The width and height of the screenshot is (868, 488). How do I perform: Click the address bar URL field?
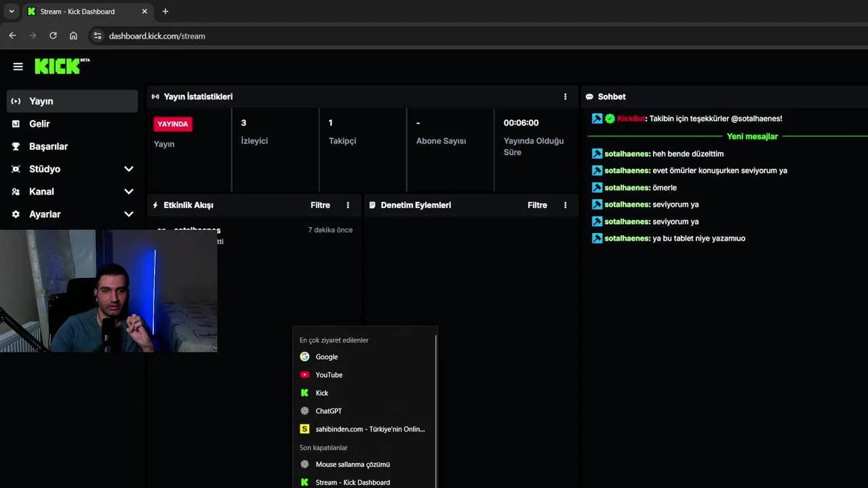[x=475, y=36]
